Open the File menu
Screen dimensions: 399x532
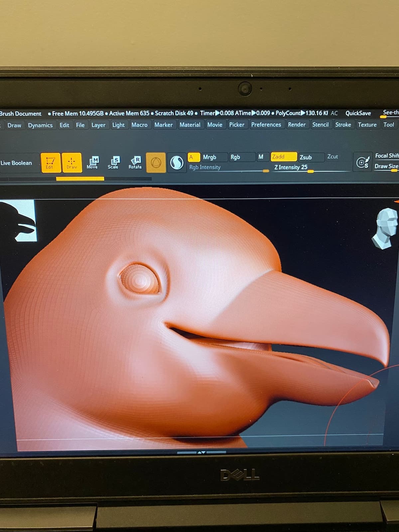[x=80, y=125]
